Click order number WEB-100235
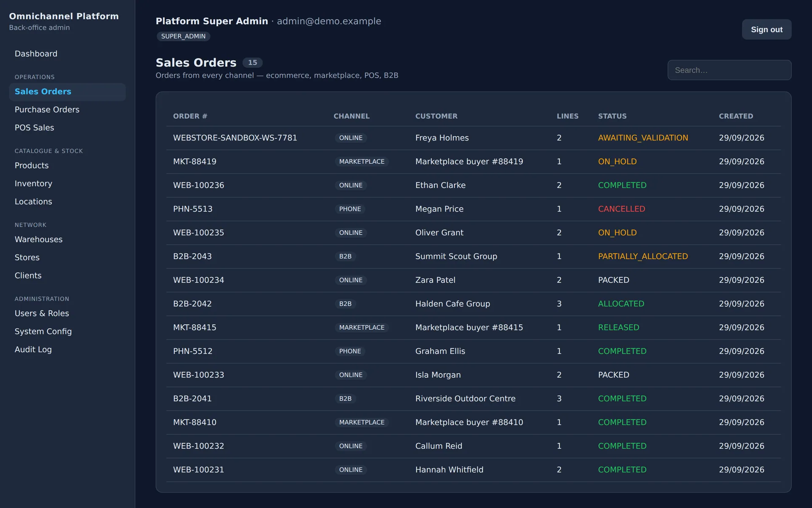 click(198, 233)
